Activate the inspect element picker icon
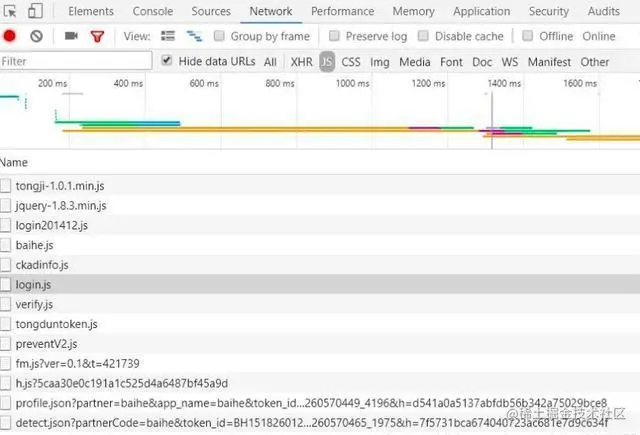The height and width of the screenshot is (435, 640). tap(10, 11)
